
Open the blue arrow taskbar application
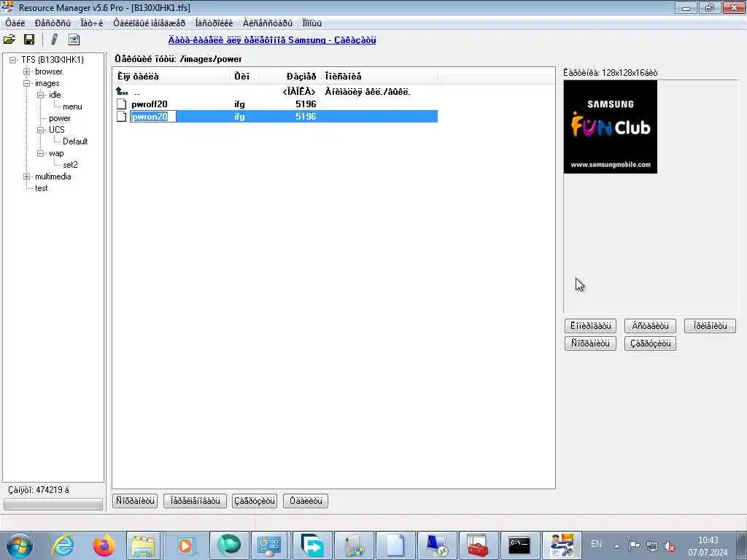click(312, 545)
